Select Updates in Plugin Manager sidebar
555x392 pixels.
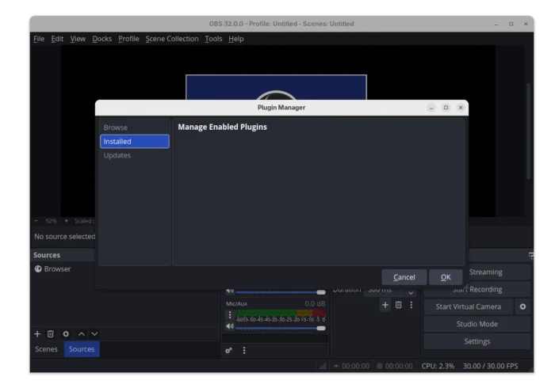coord(135,155)
